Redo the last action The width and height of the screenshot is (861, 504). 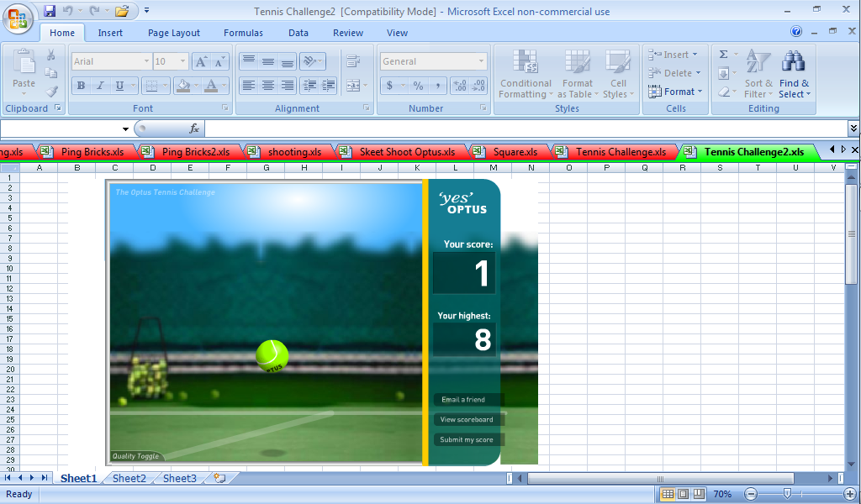[x=94, y=10]
